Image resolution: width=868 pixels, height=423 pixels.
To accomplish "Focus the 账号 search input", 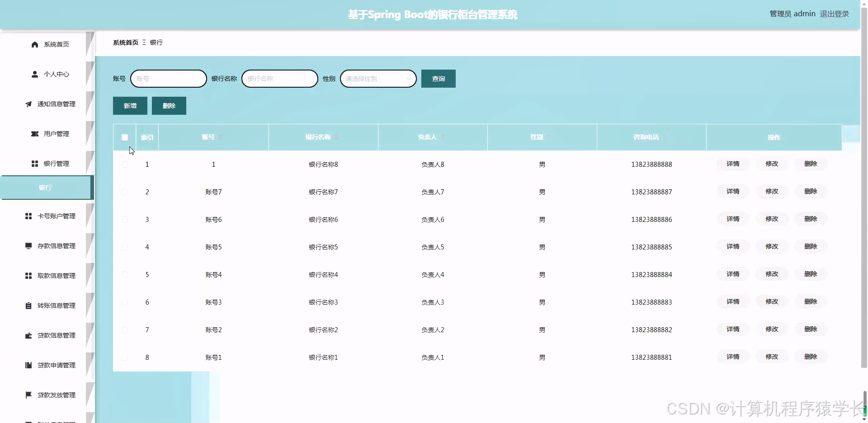I will [169, 79].
